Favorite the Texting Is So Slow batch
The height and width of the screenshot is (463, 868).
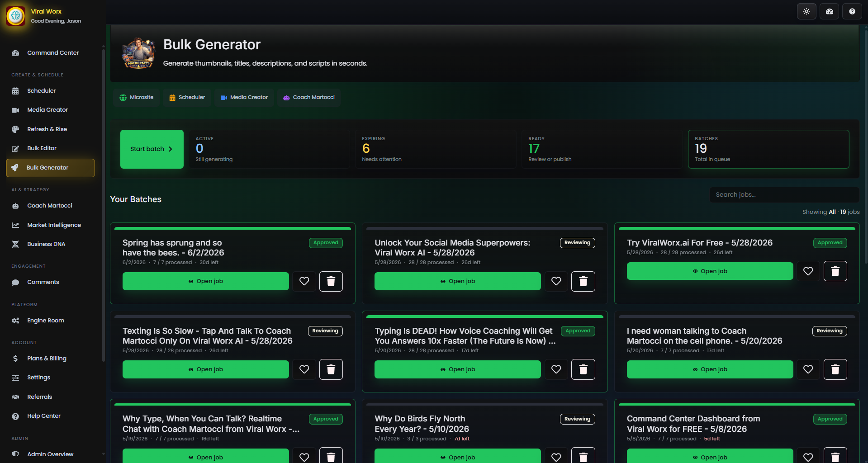click(x=304, y=369)
